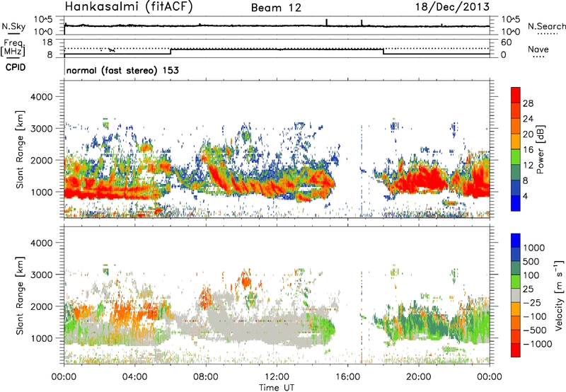566x392 pixels.
Task: Select the "CPID" row label
Action: pyautogui.click(x=16, y=67)
